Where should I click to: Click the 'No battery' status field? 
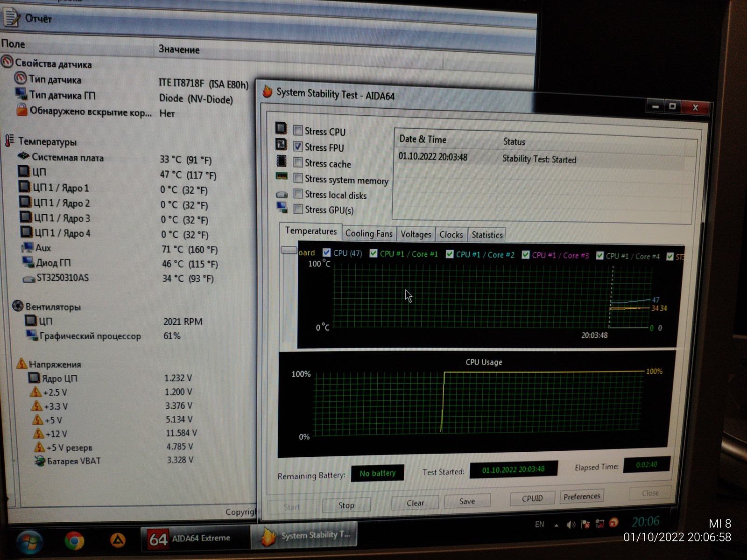click(377, 473)
